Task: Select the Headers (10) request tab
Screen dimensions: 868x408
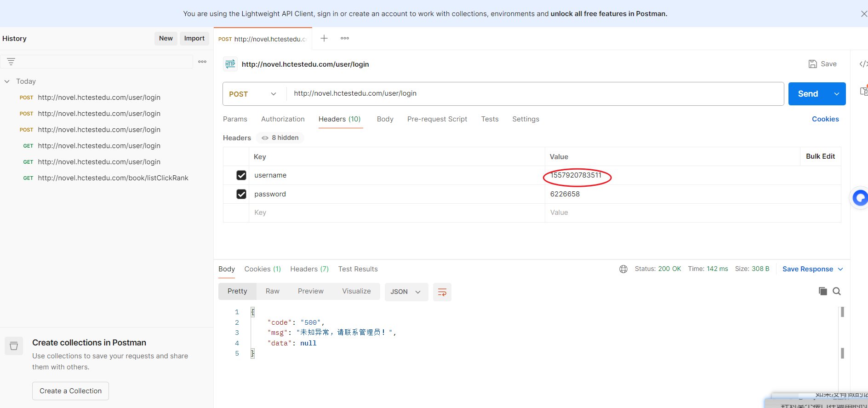Action: pyautogui.click(x=340, y=119)
